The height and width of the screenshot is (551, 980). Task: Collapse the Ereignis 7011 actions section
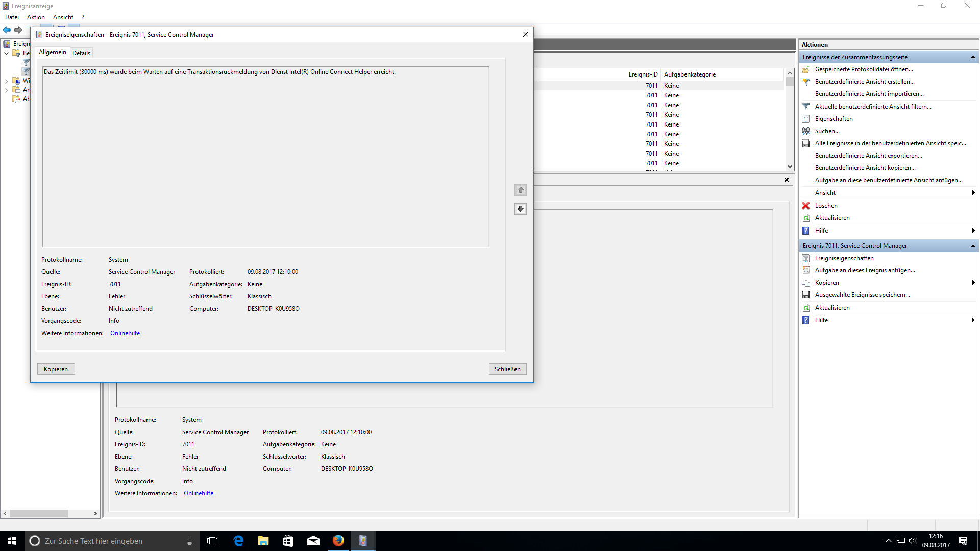973,246
